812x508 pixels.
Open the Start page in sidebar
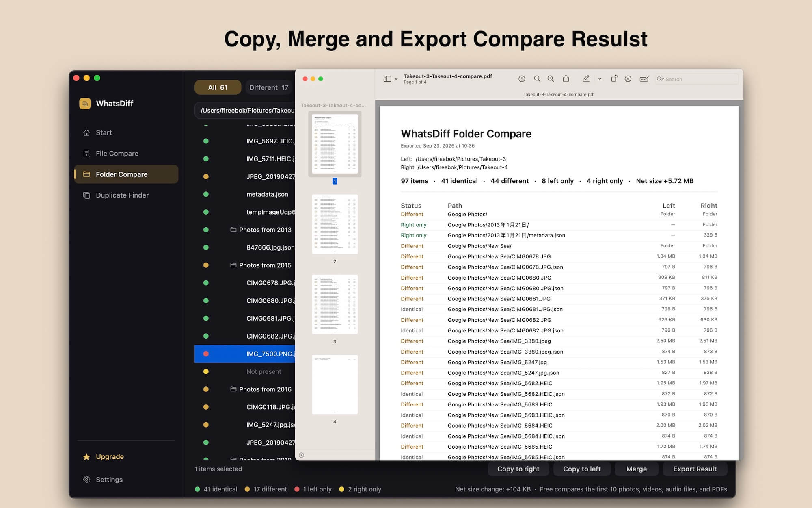(126, 132)
